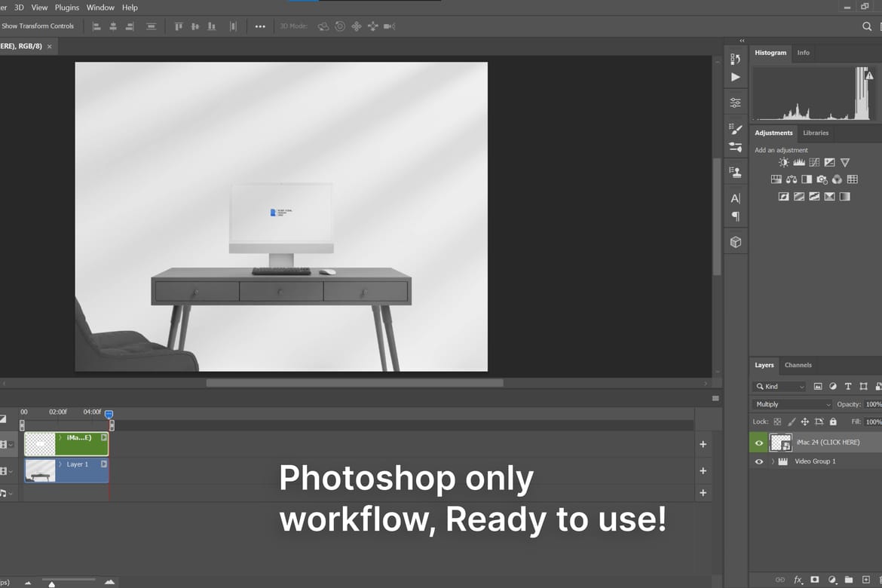Add a Gradient Map adjustment

click(845, 196)
